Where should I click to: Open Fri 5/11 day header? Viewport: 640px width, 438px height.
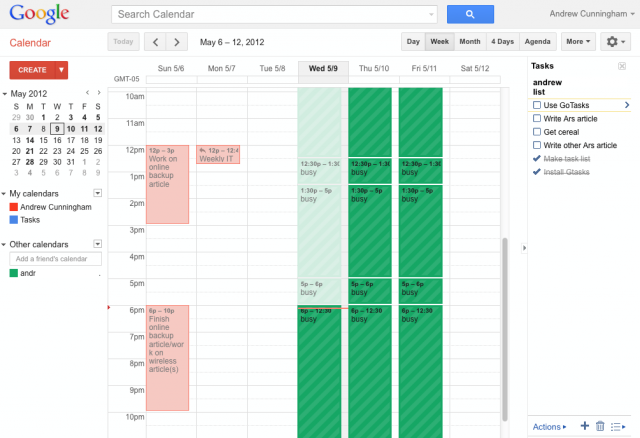coord(424,68)
